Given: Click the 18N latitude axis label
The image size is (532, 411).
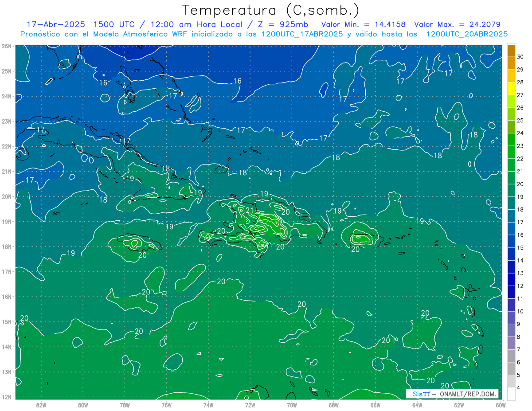Looking at the screenshot, I should [7, 247].
